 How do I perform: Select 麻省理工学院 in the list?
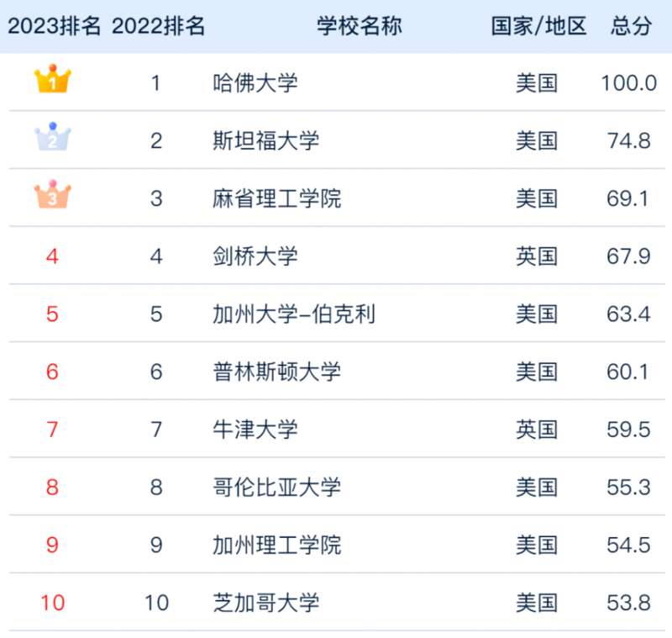coord(277,198)
